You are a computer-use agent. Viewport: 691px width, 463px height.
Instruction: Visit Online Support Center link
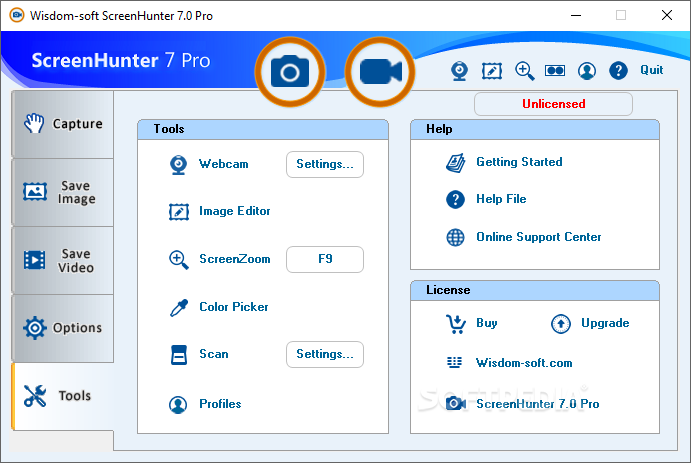[539, 237]
